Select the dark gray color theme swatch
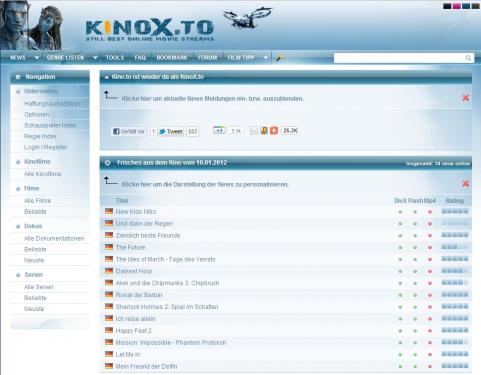The image size is (481, 375). [x=476, y=6]
